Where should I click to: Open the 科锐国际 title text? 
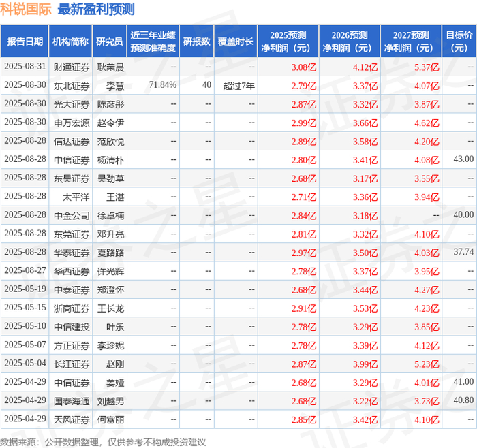26,9
